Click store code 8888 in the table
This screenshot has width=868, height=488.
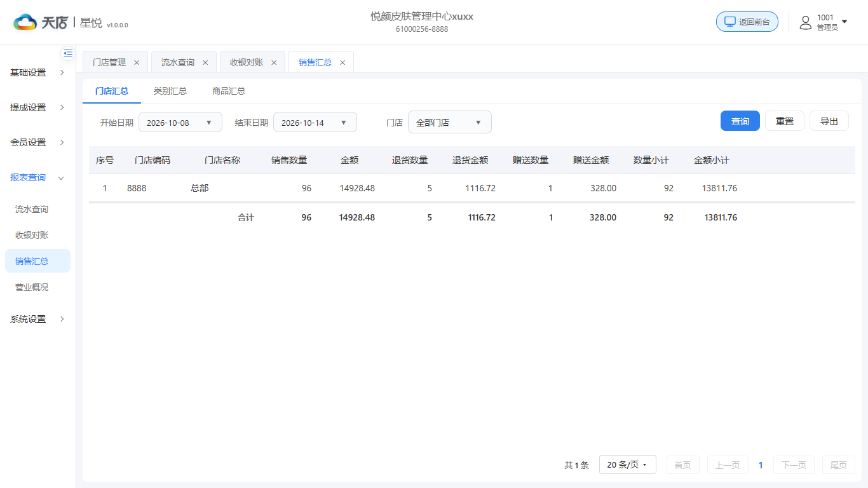[x=137, y=188]
